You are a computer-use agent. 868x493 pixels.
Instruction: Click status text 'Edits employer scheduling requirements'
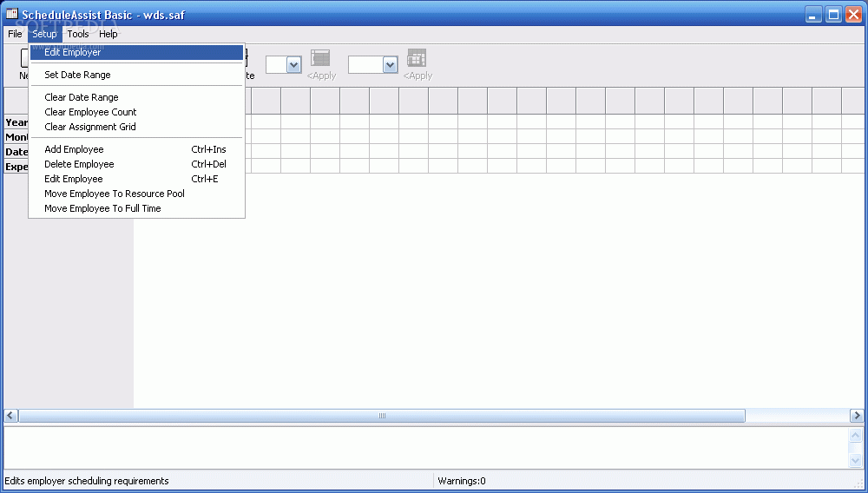87,481
